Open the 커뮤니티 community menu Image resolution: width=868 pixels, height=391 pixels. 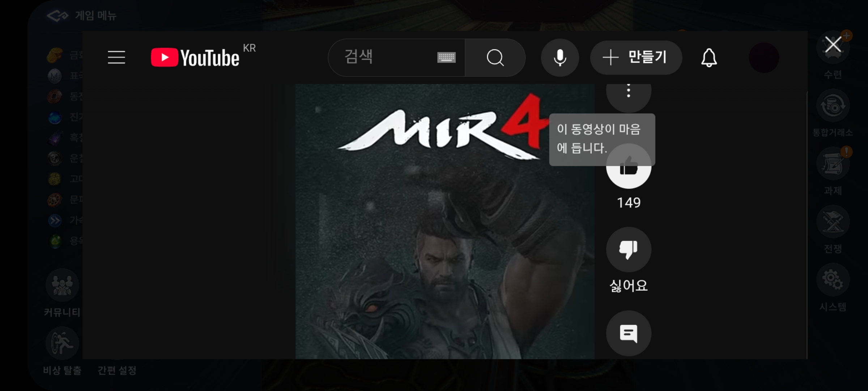pos(62,286)
